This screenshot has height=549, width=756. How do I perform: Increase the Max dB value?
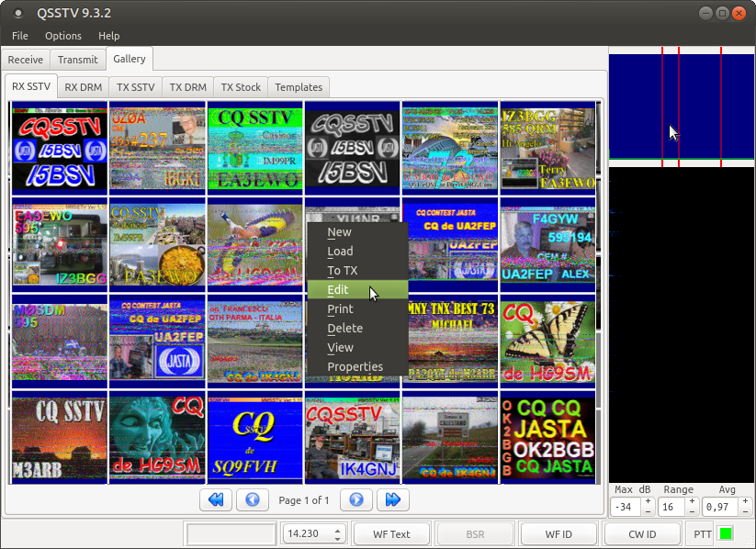coord(648,501)
